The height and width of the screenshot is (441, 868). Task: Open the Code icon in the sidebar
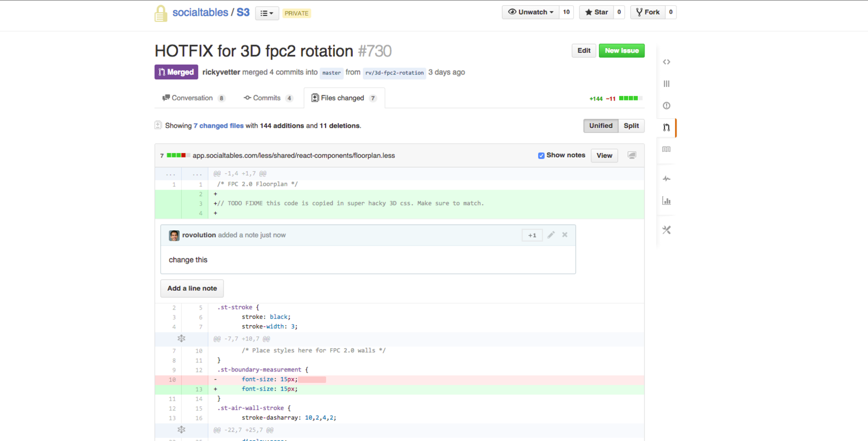pyautogui.click(x=666, y=62)
